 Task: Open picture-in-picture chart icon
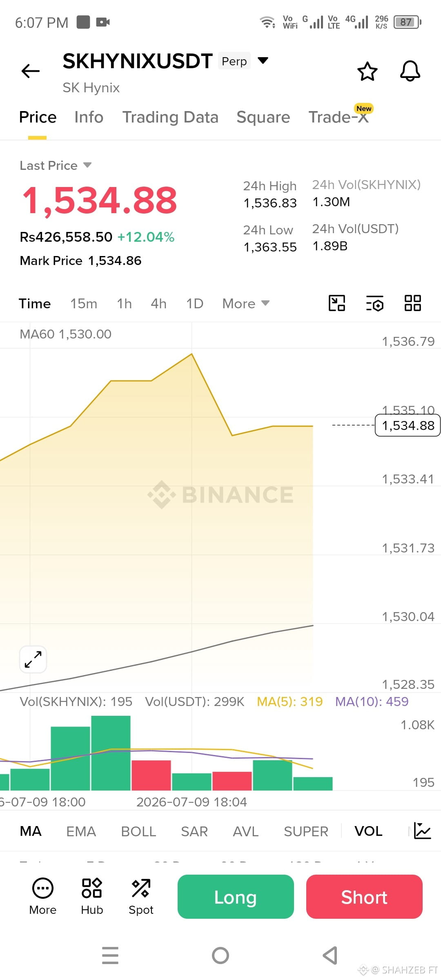(x=337, y=303)
